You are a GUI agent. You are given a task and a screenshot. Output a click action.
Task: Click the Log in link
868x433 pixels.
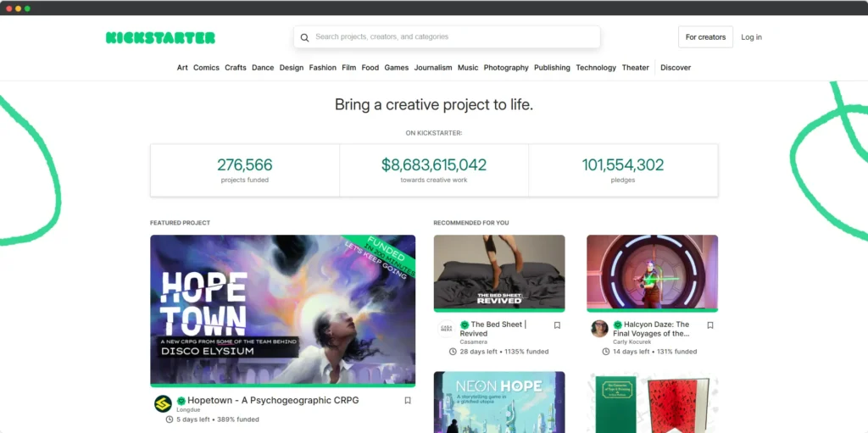751,37
